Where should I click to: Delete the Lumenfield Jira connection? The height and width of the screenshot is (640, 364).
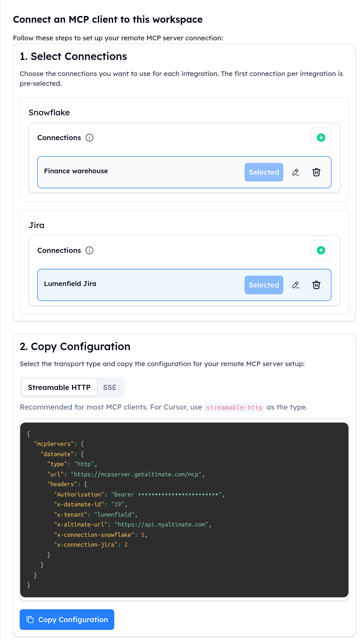tap(316, 285)
